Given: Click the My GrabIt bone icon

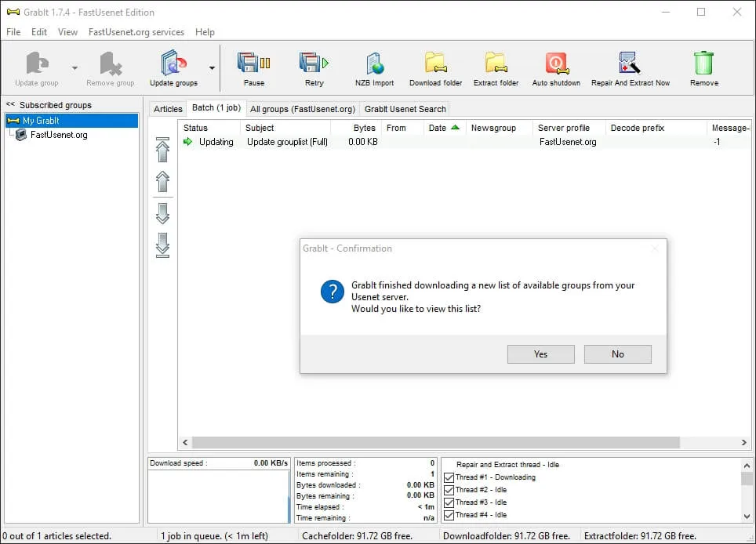Looking at the screenshot, I should [x=13, y=121].
